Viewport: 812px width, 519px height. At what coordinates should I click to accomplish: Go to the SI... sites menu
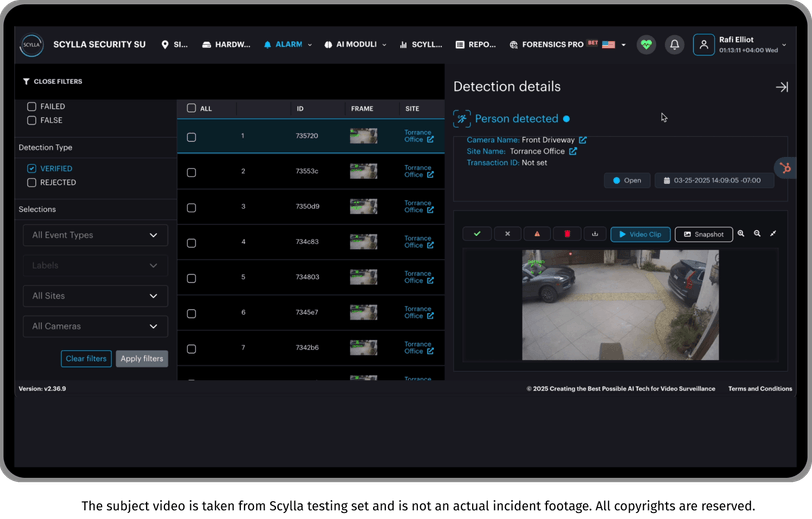175,45
